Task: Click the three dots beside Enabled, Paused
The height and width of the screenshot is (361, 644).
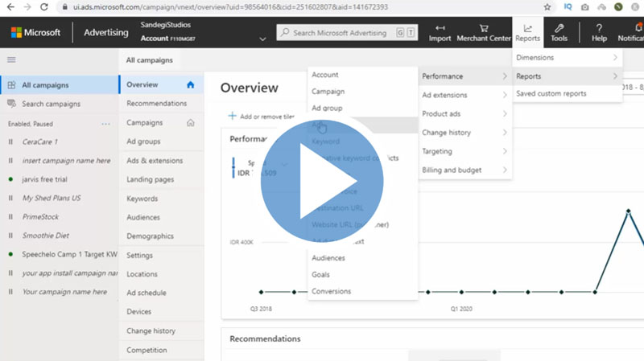Action: tap(105, 124)
